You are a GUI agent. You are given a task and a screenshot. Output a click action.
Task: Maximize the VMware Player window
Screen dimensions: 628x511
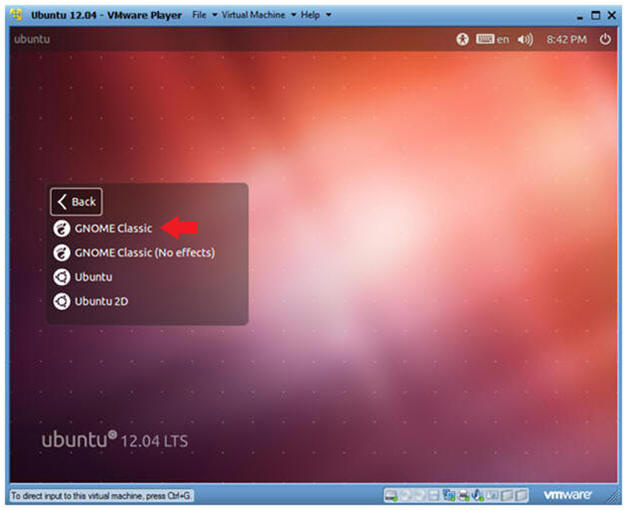(596, 16)
